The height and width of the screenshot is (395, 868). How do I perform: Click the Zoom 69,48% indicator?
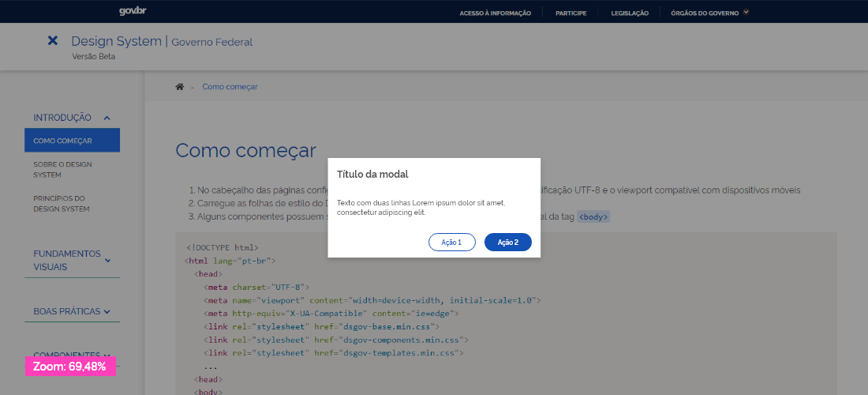pos(70,367)
